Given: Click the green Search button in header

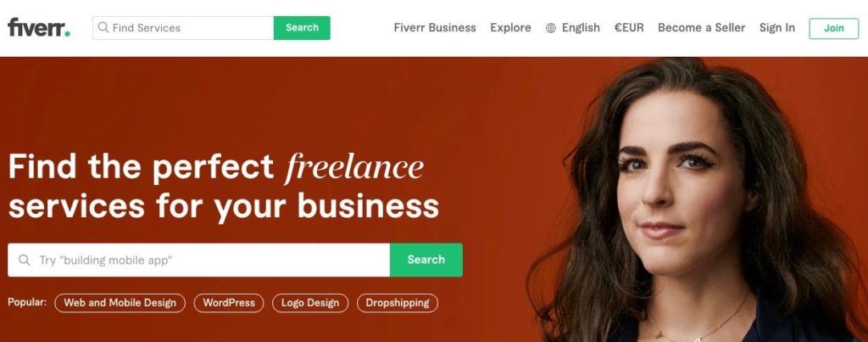Looking at the screenshot, I should click(x=302, y=28).
